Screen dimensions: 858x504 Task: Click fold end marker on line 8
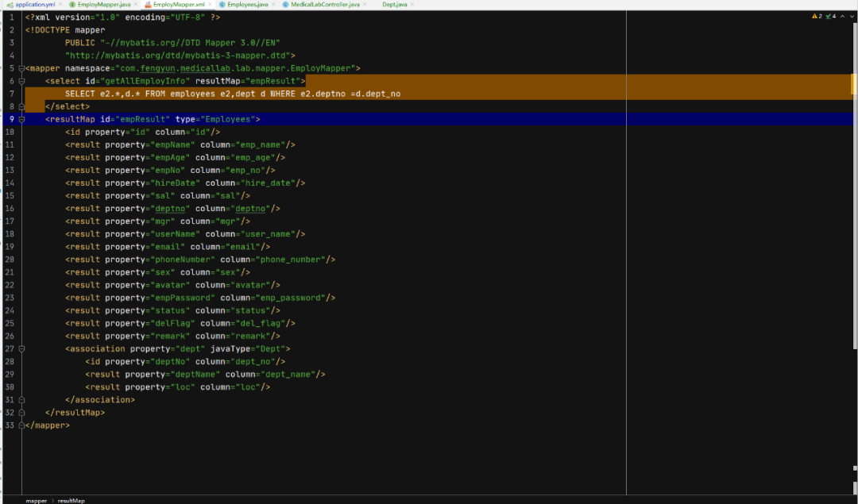click(21, 106)
